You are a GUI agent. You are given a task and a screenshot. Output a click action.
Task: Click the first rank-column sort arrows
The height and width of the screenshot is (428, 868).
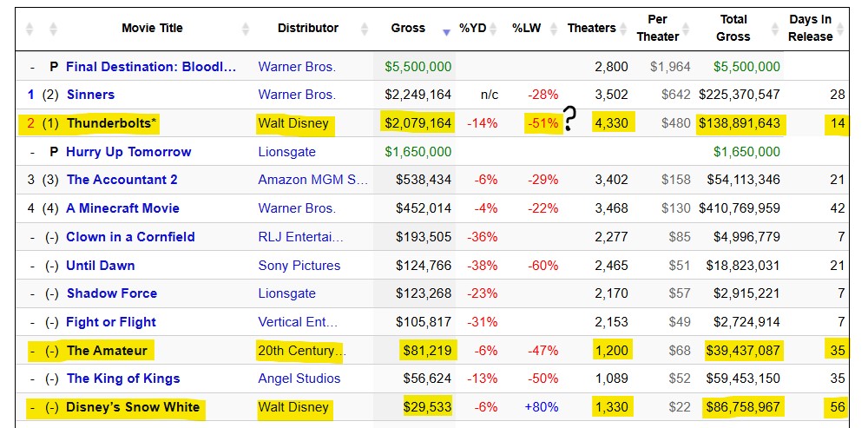click(x=30, y=29)
